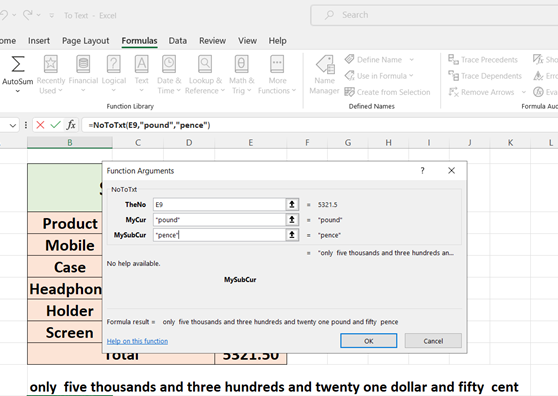Select the Product header cell

click(65, 223)
